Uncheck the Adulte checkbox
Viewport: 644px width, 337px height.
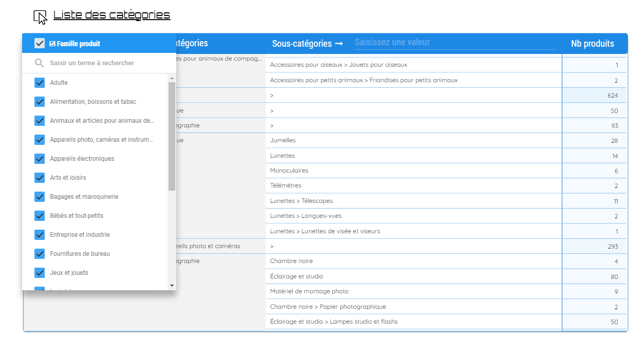click(x=40, y=83)
